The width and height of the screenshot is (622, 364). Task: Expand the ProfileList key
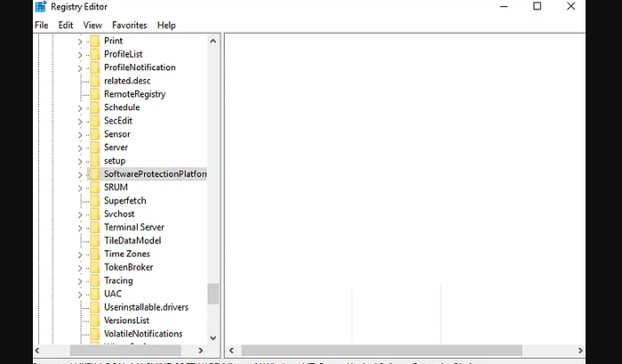point(80,55)
